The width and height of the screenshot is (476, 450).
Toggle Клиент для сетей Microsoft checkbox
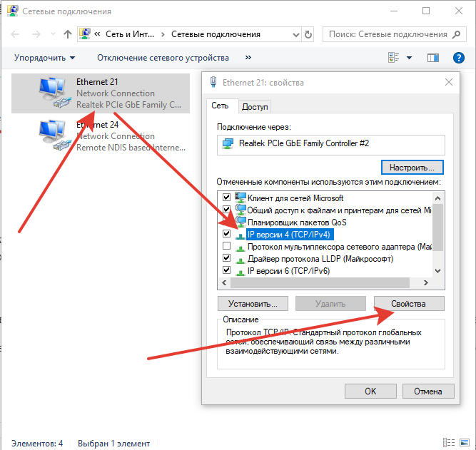click(226, 198)
